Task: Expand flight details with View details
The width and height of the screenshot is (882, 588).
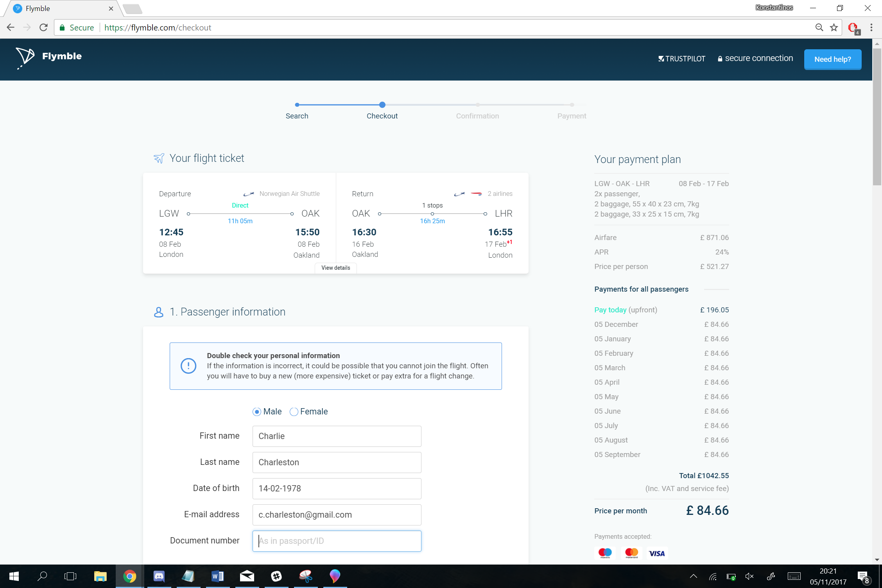Action: [x=336, y=268]
